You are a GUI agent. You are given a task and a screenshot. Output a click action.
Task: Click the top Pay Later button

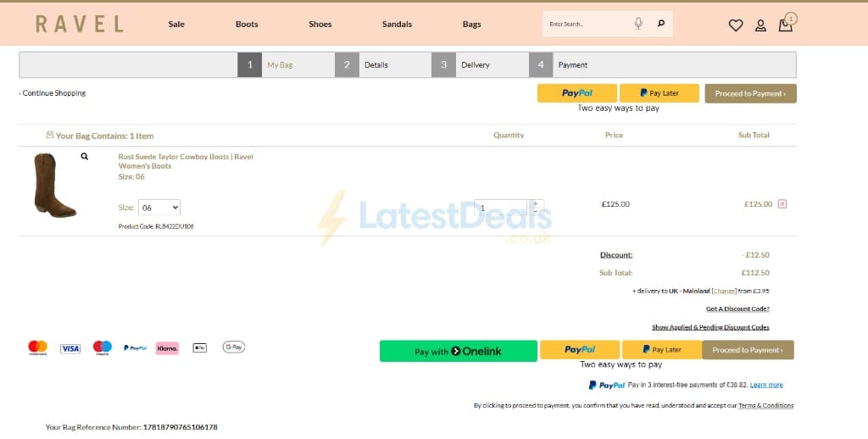[x=659, y=93]
